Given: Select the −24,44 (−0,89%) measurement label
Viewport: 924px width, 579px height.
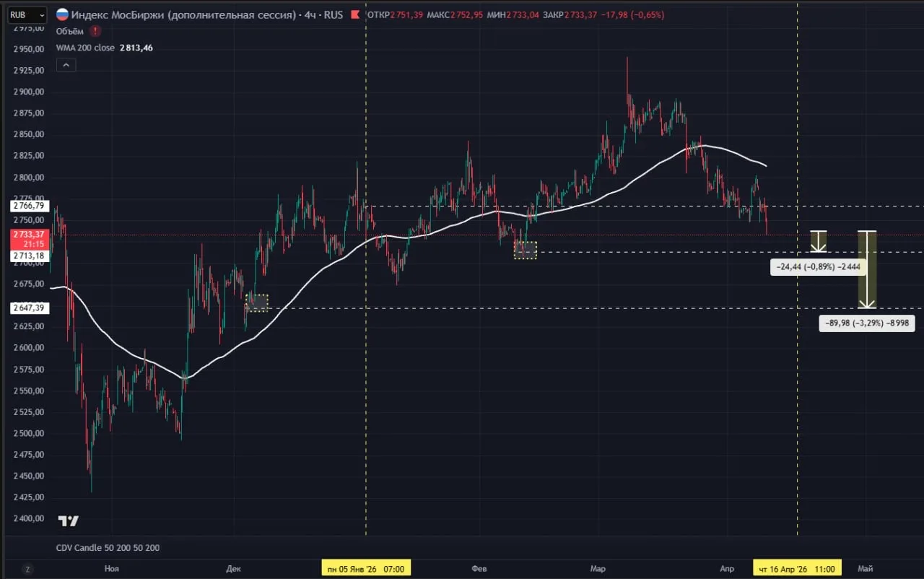Looking at the screenshot, I should point(819,267).
